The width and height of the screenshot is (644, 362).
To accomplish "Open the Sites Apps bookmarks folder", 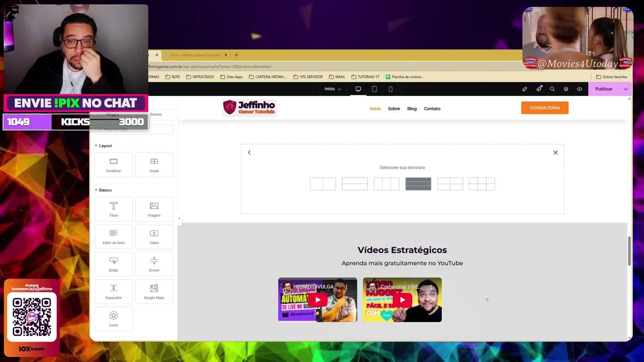I will click(x=231, y=77).
